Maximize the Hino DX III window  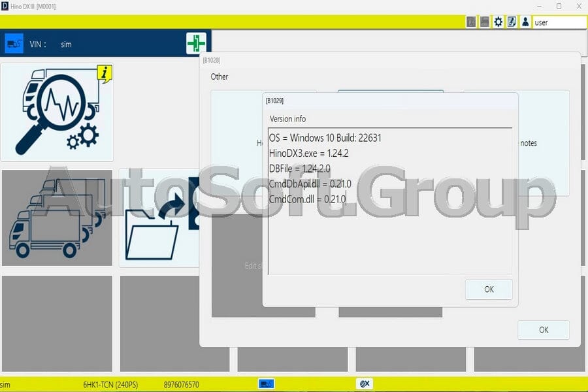point(559,7)
